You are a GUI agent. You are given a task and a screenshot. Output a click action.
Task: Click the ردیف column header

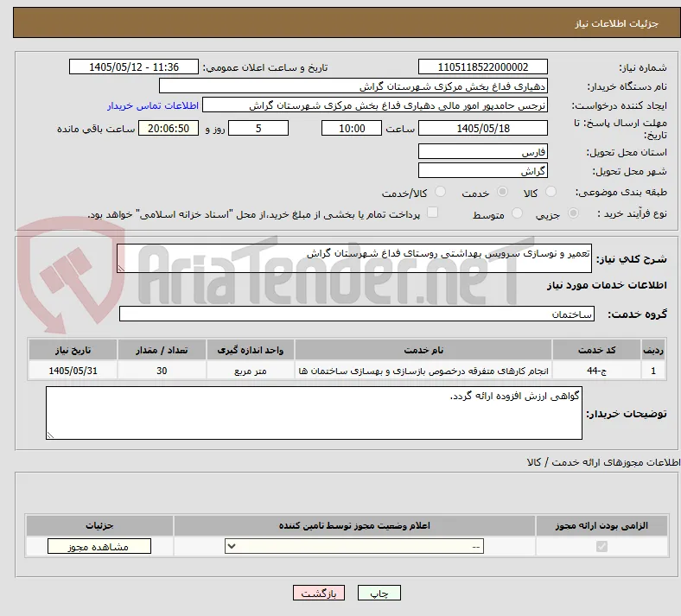coord(653,350)
